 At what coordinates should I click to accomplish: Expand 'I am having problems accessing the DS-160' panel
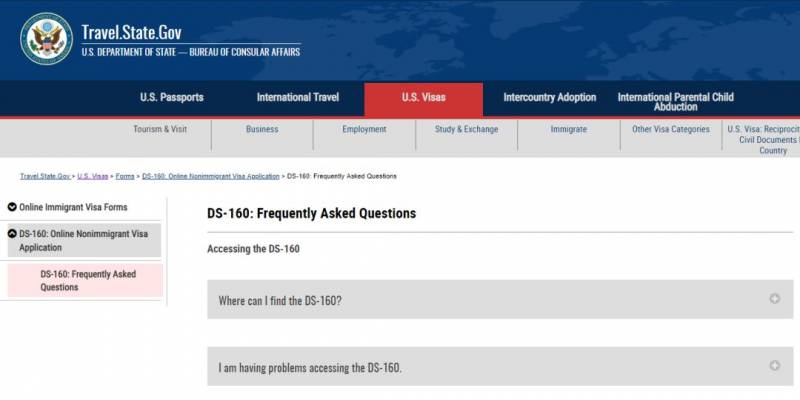click(x=310, y=367)
